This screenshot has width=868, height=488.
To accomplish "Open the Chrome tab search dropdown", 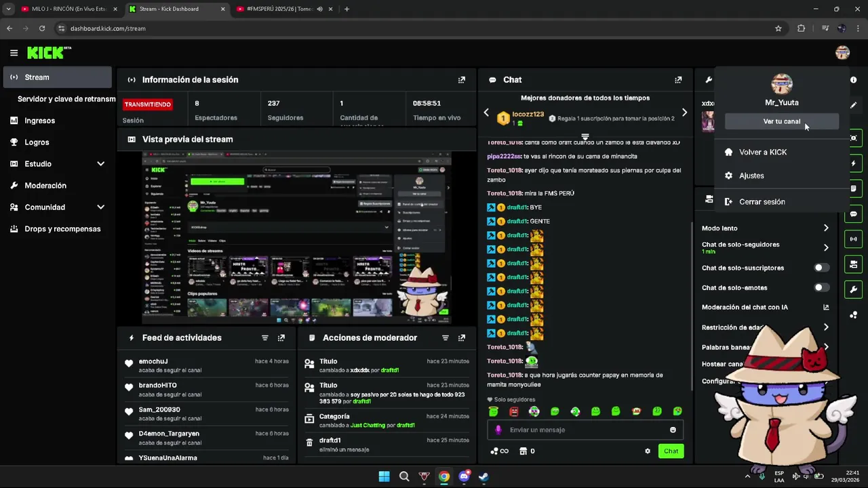I will [9, 9].
